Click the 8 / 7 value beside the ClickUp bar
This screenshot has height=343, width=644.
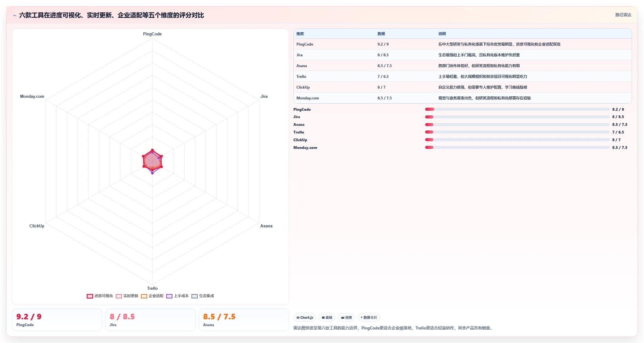pyautogui.click(x=616, y=140)
